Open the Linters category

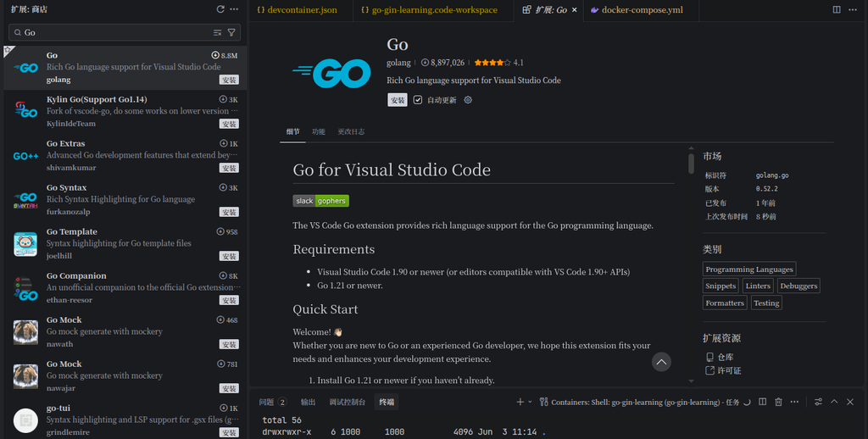point(758,286)
